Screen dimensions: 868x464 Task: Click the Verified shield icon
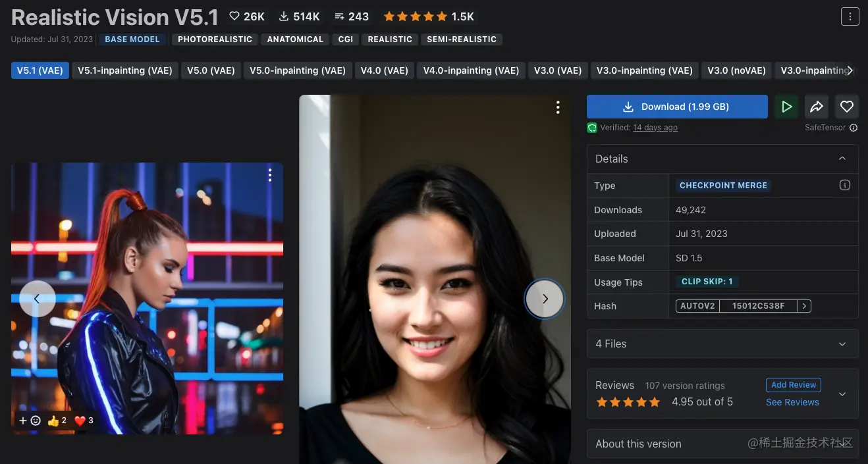coord(592,128)
